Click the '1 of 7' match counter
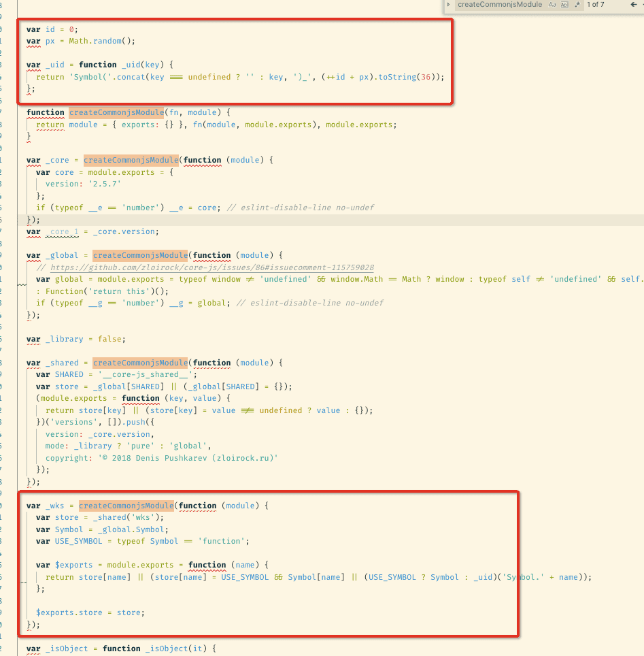The height and width of the screenshot is (656, 644). tap(595, 5)
